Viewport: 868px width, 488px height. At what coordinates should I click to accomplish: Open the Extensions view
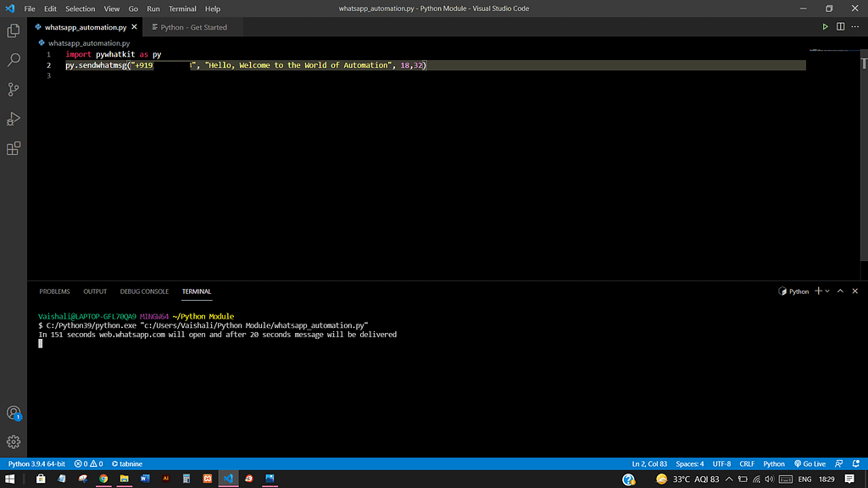coord(13,148)
